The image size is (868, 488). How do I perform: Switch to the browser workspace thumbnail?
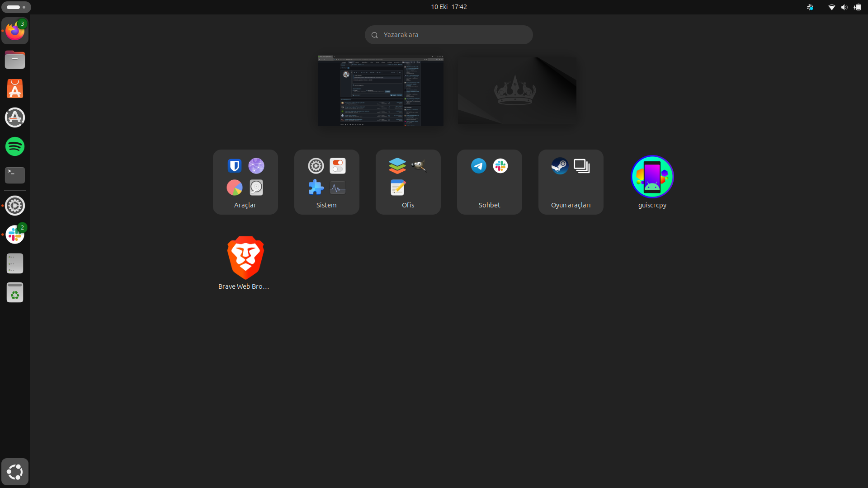click(380, 91)
